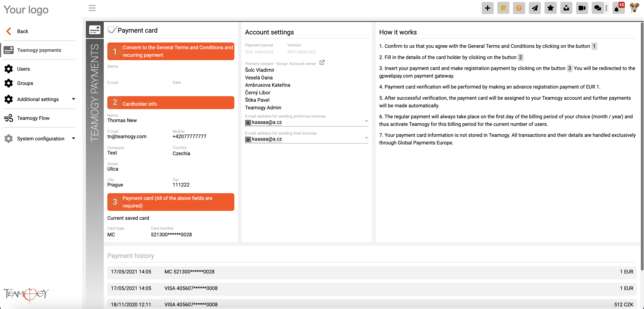Expand System configuration submenu arrow
Viewport: 644px width, 309px height.
[74, 138]
